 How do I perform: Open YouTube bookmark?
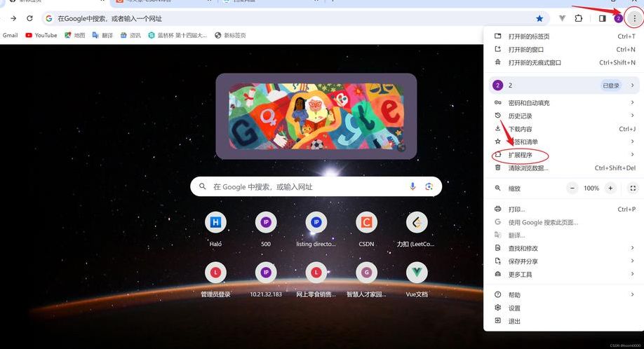[41, 35]
